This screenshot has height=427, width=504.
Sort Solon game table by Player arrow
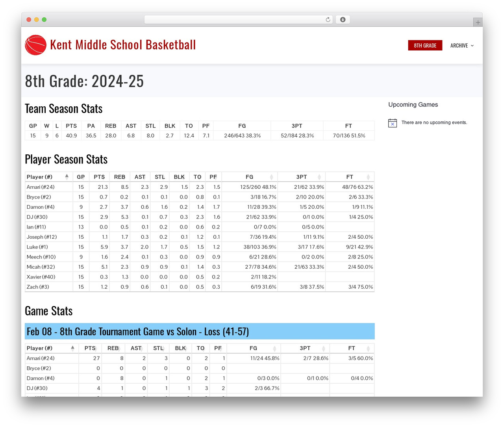click(72, 348)
